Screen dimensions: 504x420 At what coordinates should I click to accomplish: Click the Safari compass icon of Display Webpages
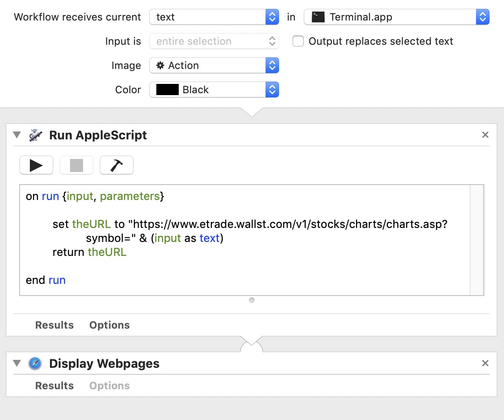coord(35,364)
